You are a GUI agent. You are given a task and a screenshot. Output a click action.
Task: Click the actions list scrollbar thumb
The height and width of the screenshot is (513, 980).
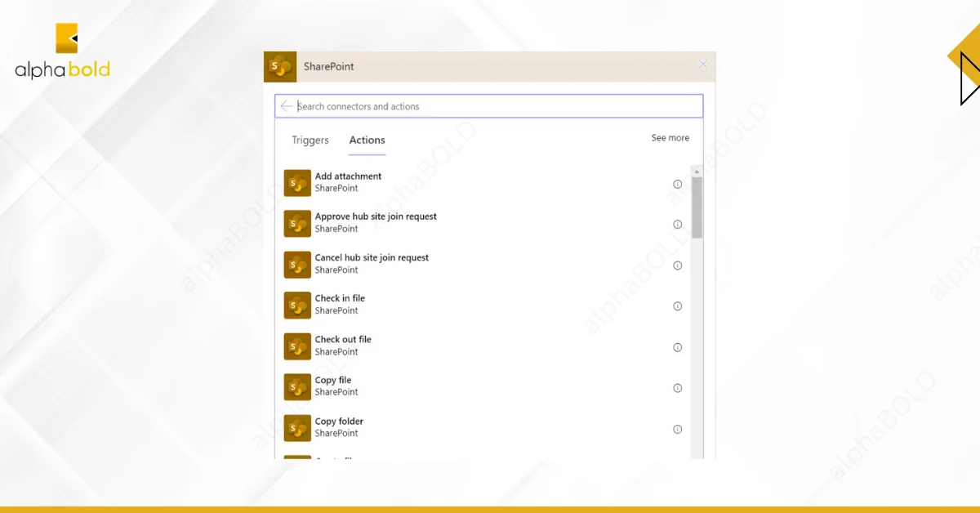pyautogui.click(x=697, y=207)
